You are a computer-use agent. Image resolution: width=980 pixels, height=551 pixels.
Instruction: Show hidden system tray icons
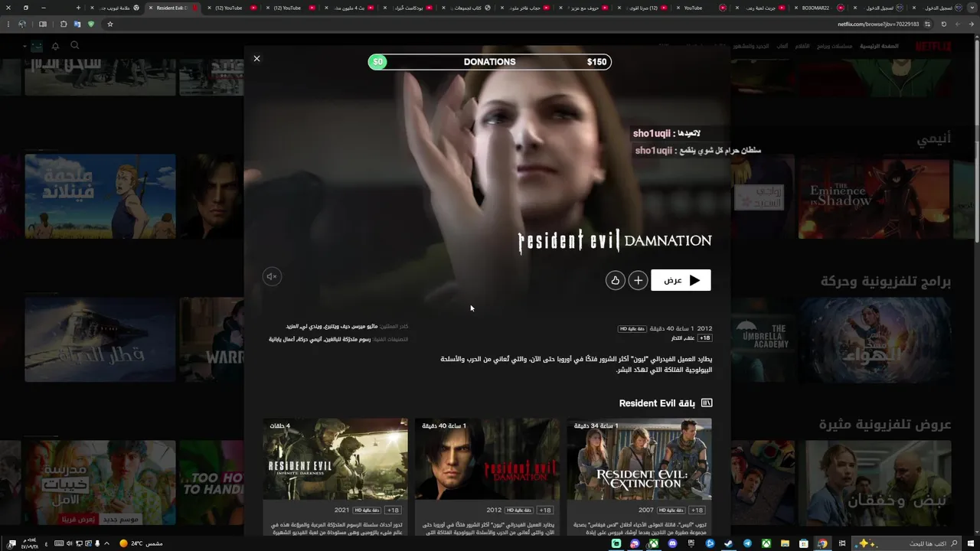[106, 543]
